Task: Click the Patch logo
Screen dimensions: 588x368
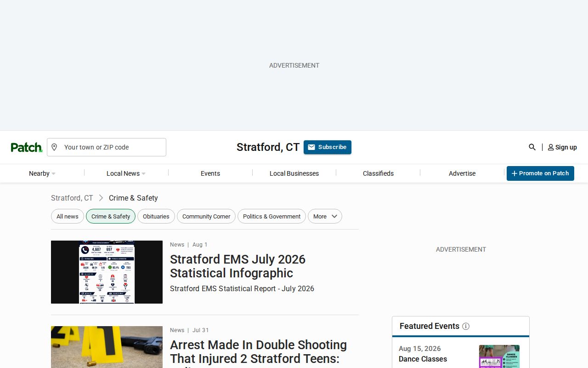Action: coord(27,147)
